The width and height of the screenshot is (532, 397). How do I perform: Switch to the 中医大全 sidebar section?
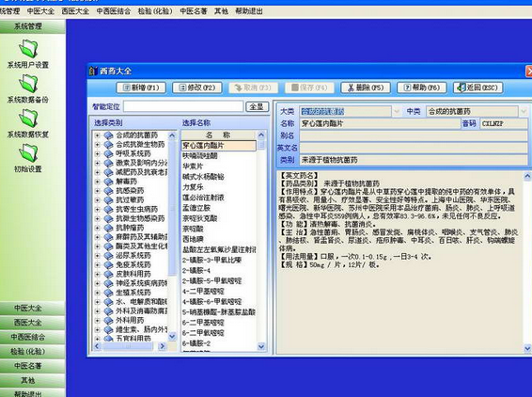(33, 308)
